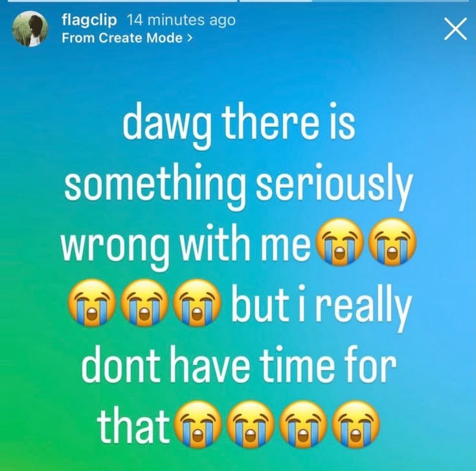Tap the word 'that' on bottom line

click(x=133, y=425)
